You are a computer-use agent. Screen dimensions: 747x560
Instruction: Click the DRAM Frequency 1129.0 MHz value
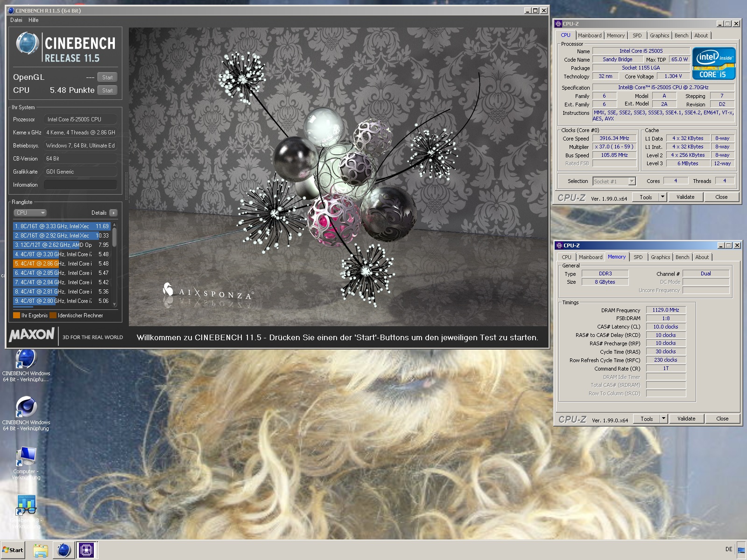(x=666, y=310)
